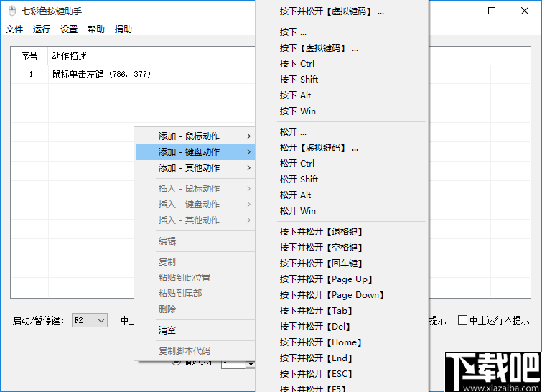Image resolution: width=542 pixels, height=392 pixels.
Task: Open the 运行 menu
Action: [42, 29]
